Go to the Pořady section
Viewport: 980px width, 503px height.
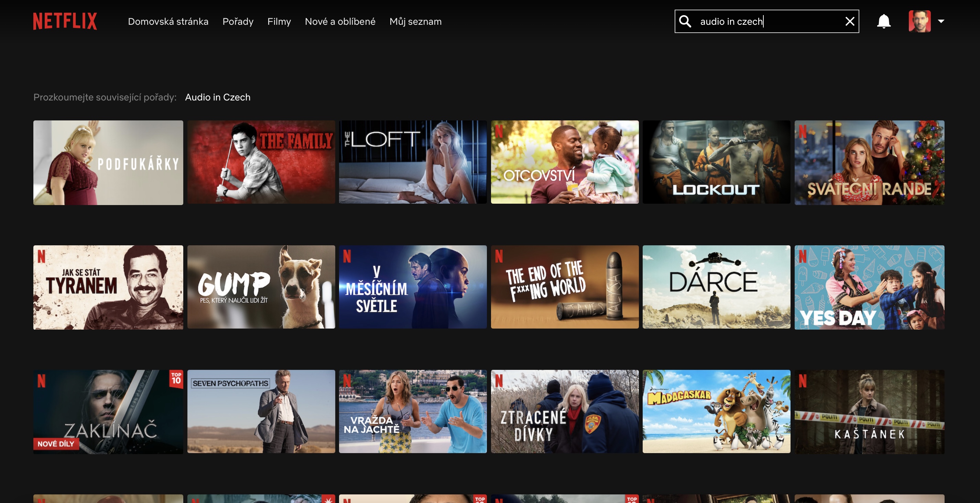(x=238, y=22)
